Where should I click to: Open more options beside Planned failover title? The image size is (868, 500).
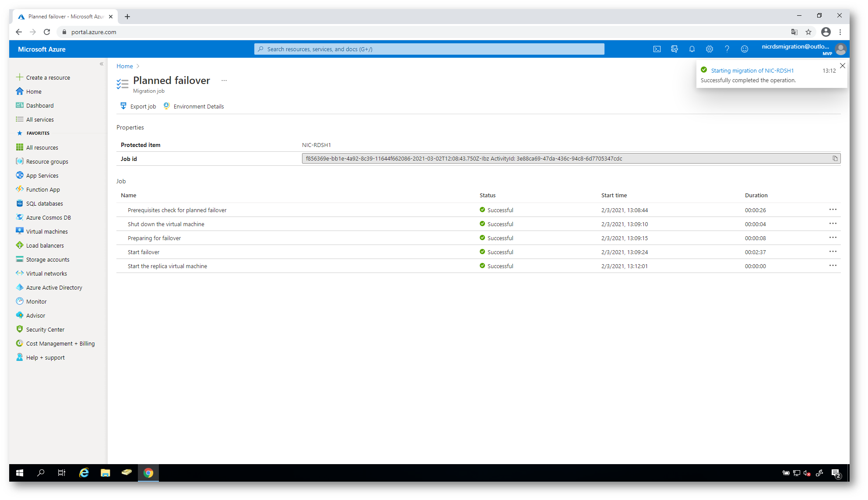224,80
